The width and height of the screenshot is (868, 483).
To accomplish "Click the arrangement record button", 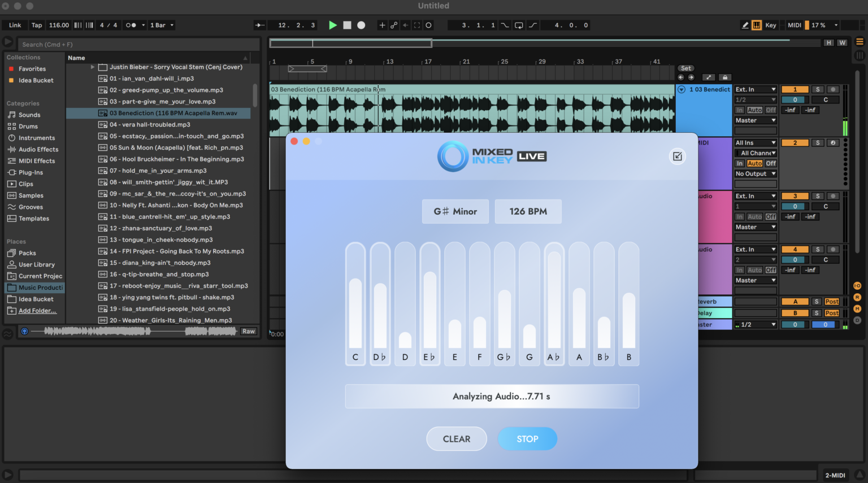I will coord(361,25).
